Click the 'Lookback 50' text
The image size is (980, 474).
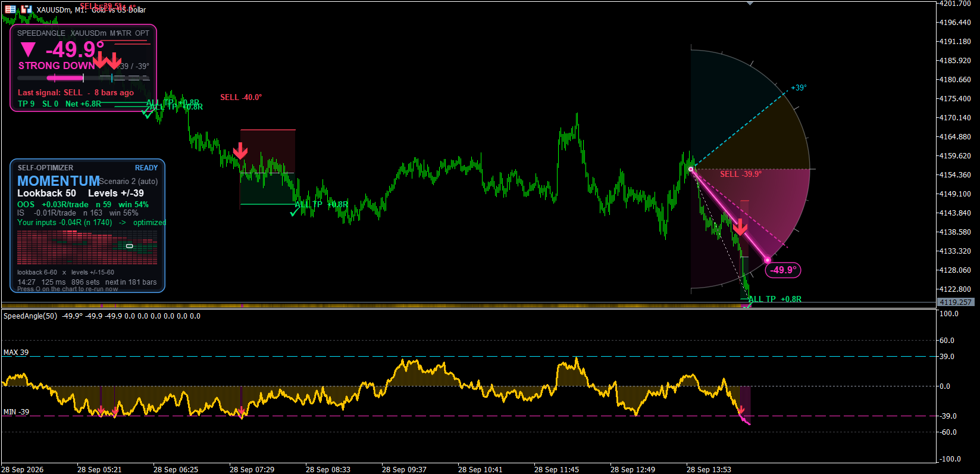coord(46,194)
